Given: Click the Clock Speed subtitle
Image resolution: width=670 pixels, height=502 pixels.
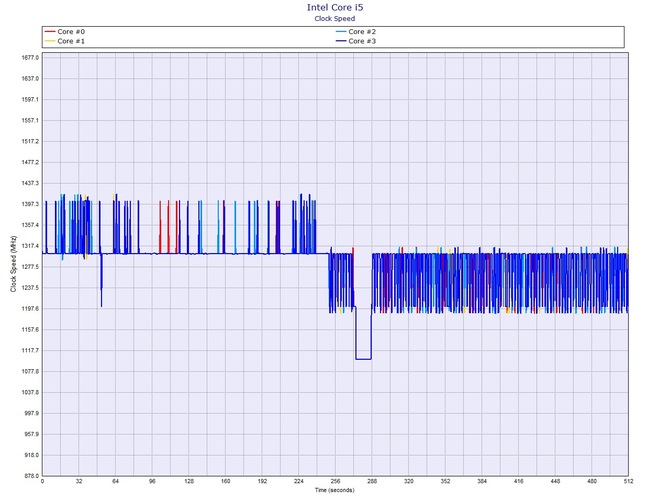Looking at the screenshot, I should (335, 18).
